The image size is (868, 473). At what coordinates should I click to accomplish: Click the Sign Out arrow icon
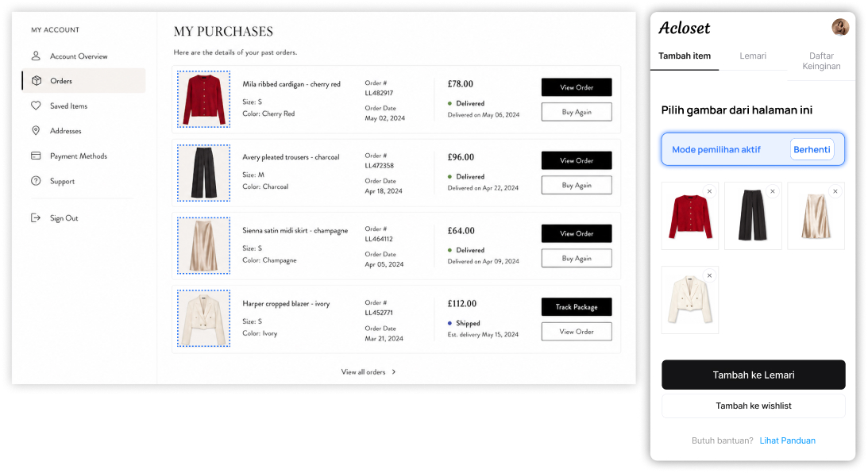click(36, 218)
